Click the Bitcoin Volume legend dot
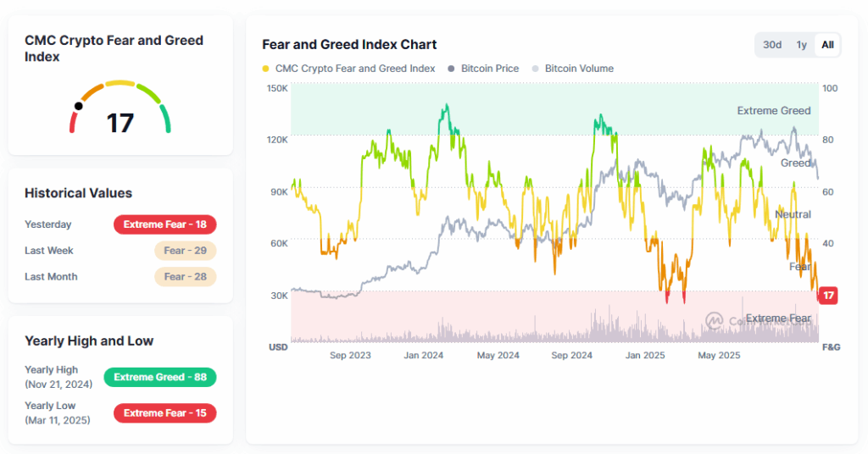868x454 pixels. pos(535,69)
